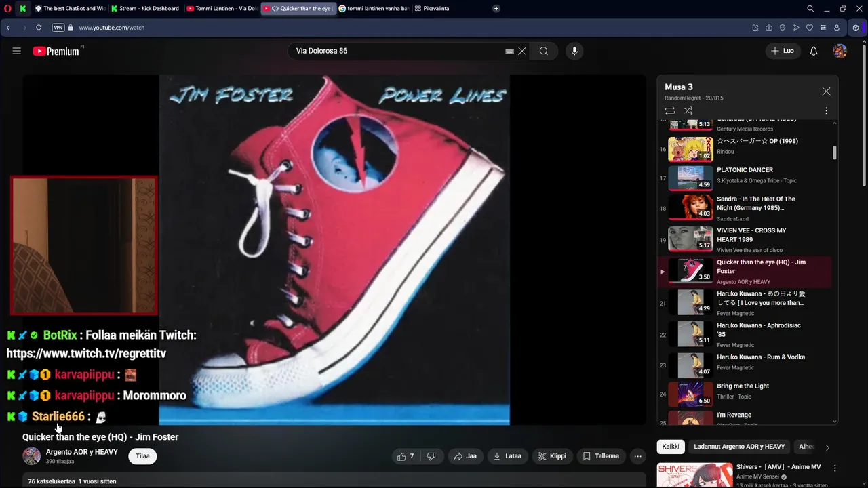
Task: Play PLATONIC DANCER from playlist
Action: coord(744,176)
